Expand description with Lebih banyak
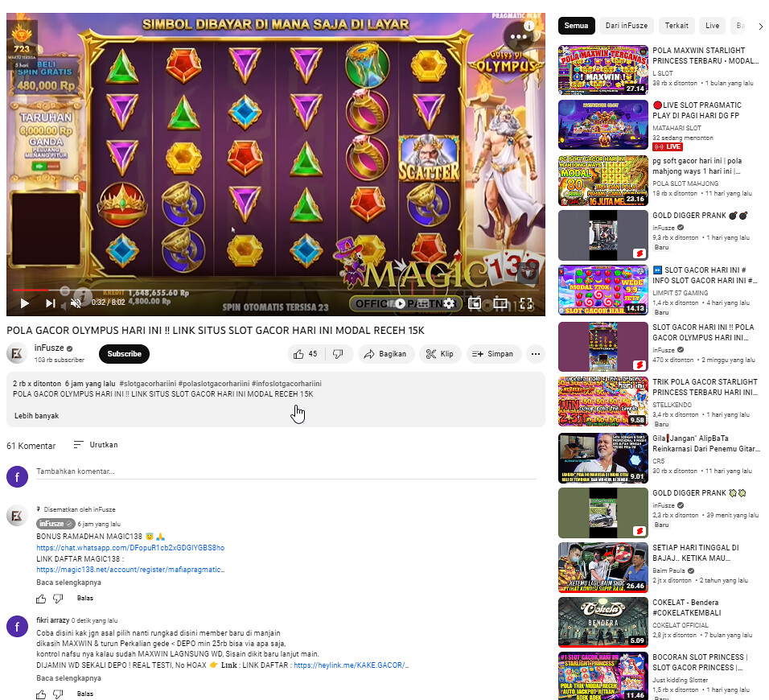This screenshot has width=769, height=700. tap(37, 415)
